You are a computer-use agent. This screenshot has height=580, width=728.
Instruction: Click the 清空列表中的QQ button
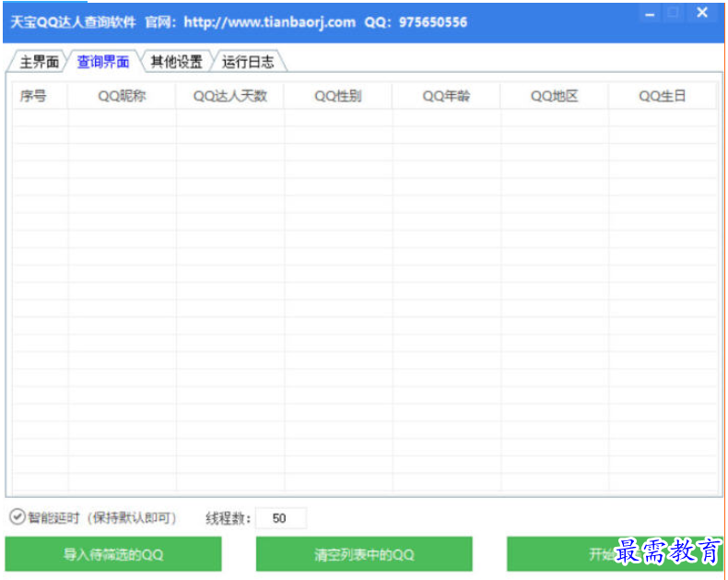coord(364,554)
